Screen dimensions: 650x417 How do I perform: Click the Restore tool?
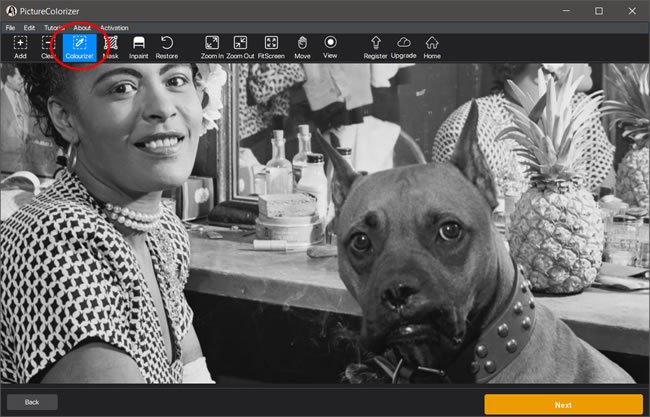click(x=167, y=47)
